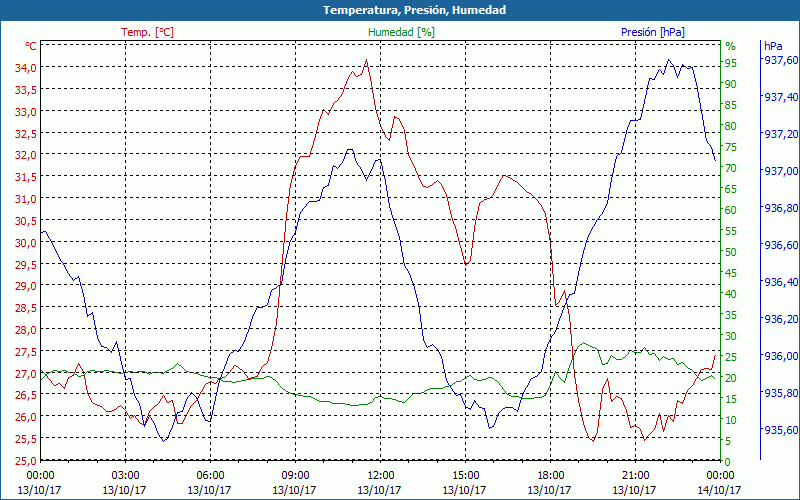Viewport: 800px width, 500px height.
Task: Click the '09:00' time axis label
Action: point(295,476)
